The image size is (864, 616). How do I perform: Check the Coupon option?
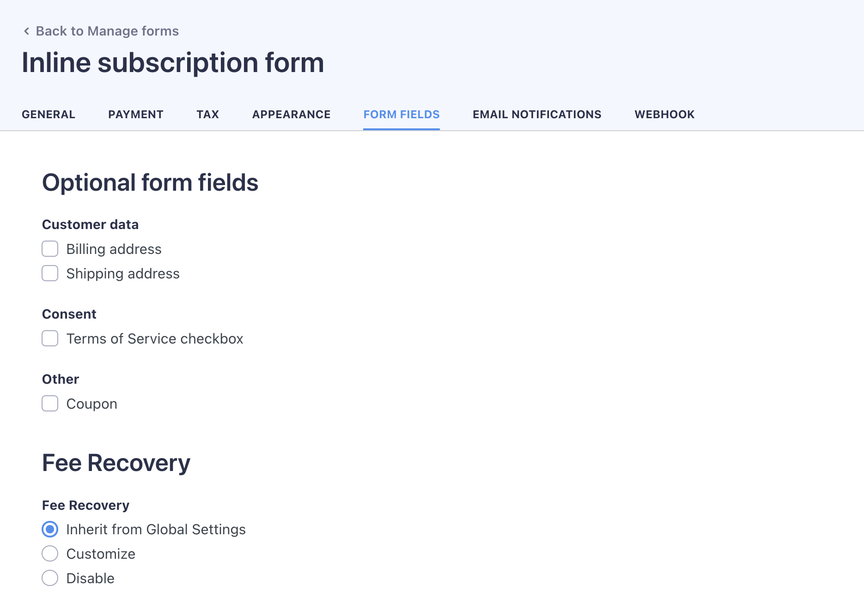coord(50,404)
